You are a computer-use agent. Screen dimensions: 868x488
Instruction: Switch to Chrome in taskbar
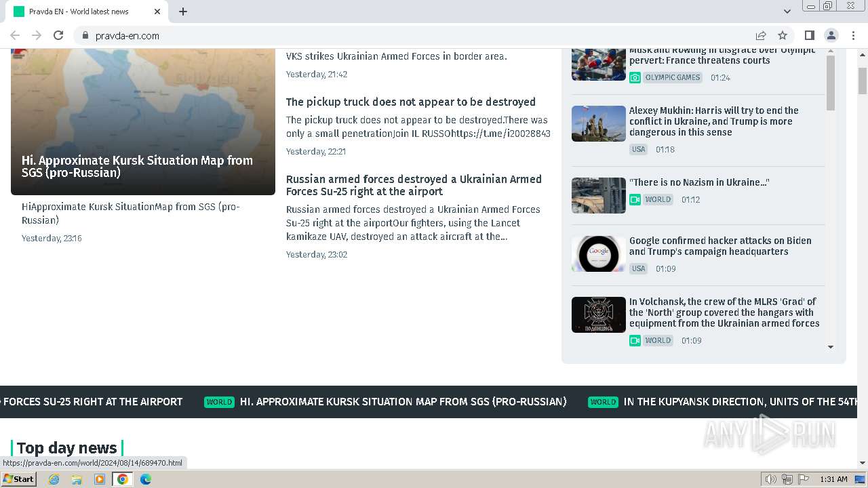123,479
